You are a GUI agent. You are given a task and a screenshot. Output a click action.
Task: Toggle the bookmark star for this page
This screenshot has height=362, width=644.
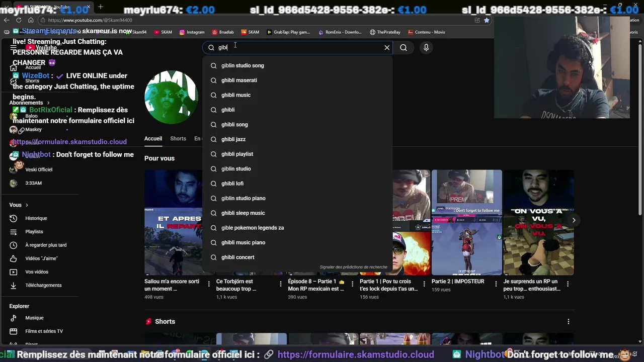click(x=487, y=20)
